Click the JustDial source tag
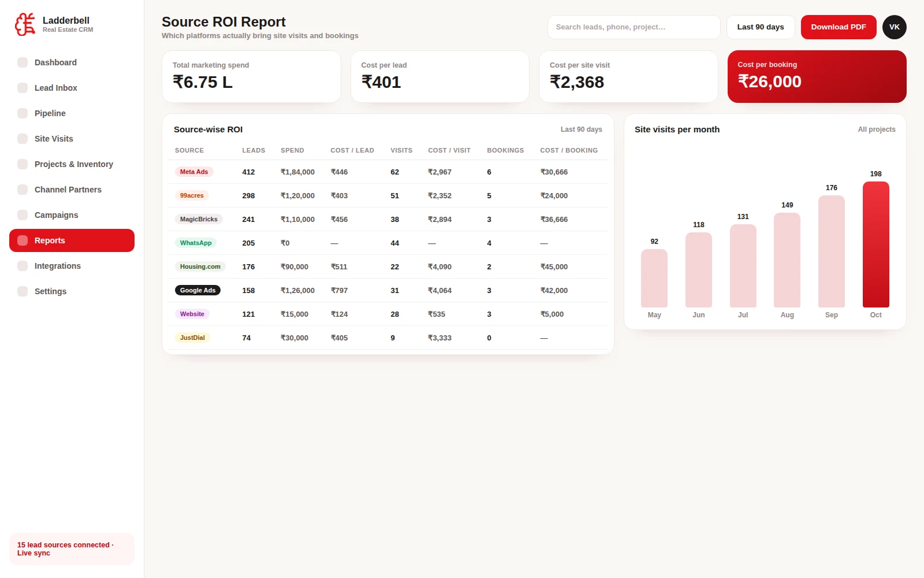924x578 pixels. click(192, 338)
